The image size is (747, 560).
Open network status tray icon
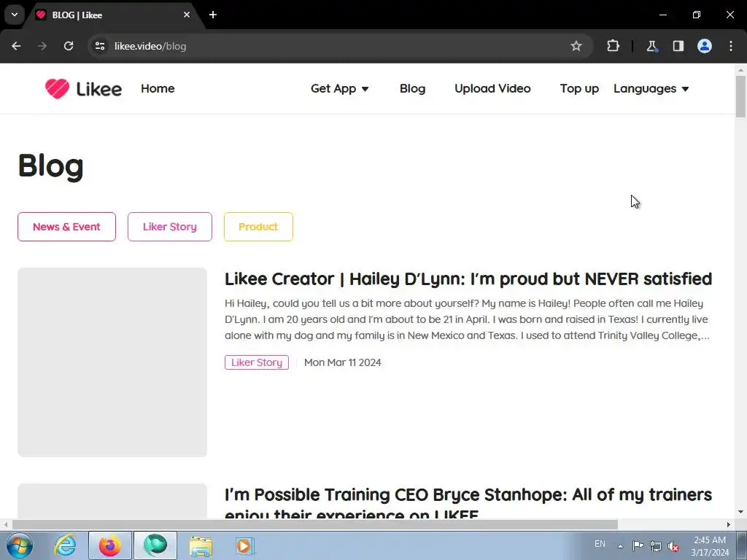click(656, 546)
